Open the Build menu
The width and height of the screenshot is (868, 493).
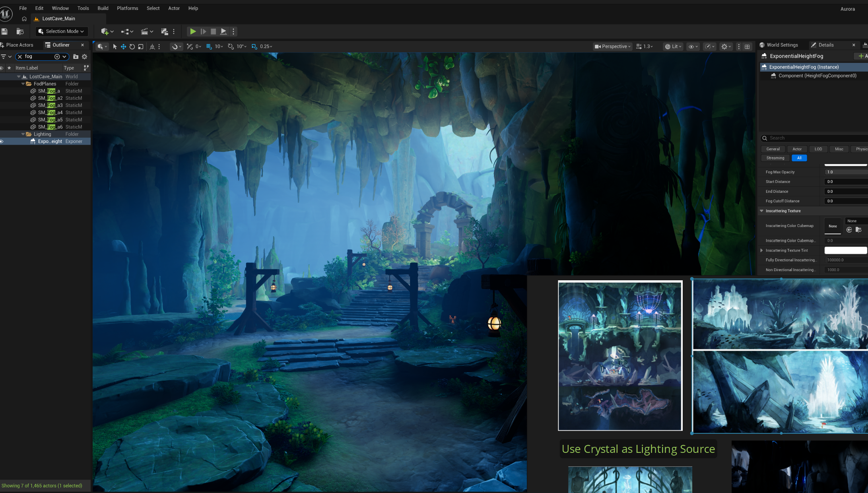click(x=103, y=8)
